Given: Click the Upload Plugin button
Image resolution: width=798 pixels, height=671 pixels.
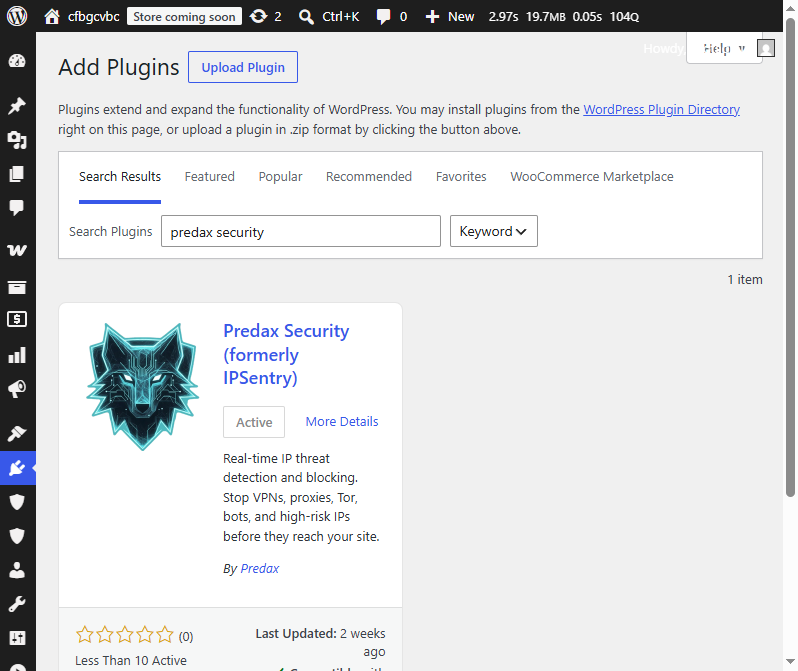Looking at the screenshot, I should 243,67.
